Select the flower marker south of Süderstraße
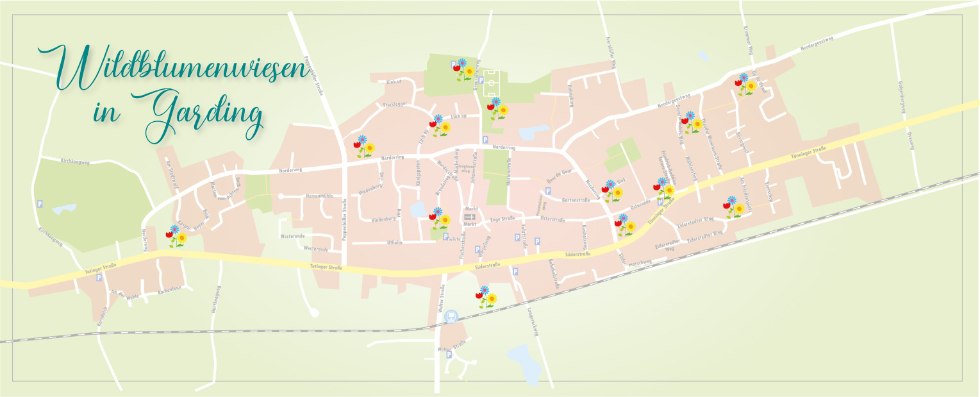The width and height of the screenshot is (980, 397). pyautogui.click(x=486, y=298)
